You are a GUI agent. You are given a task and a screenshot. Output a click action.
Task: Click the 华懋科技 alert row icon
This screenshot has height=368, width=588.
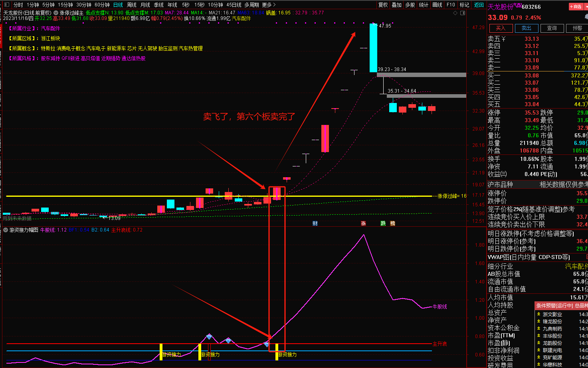tap(539, 365)
